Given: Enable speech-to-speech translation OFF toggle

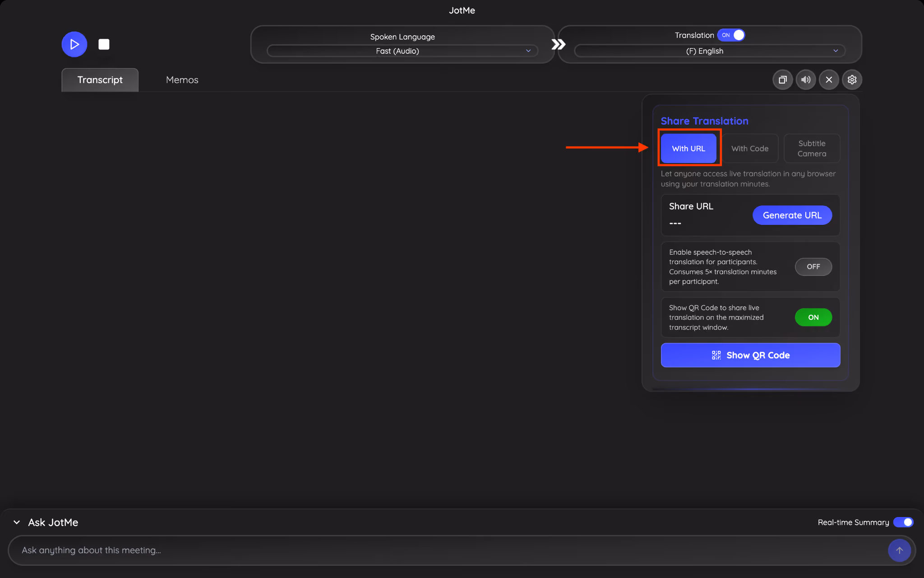Looking at the screenshot, I should [813, 267].
